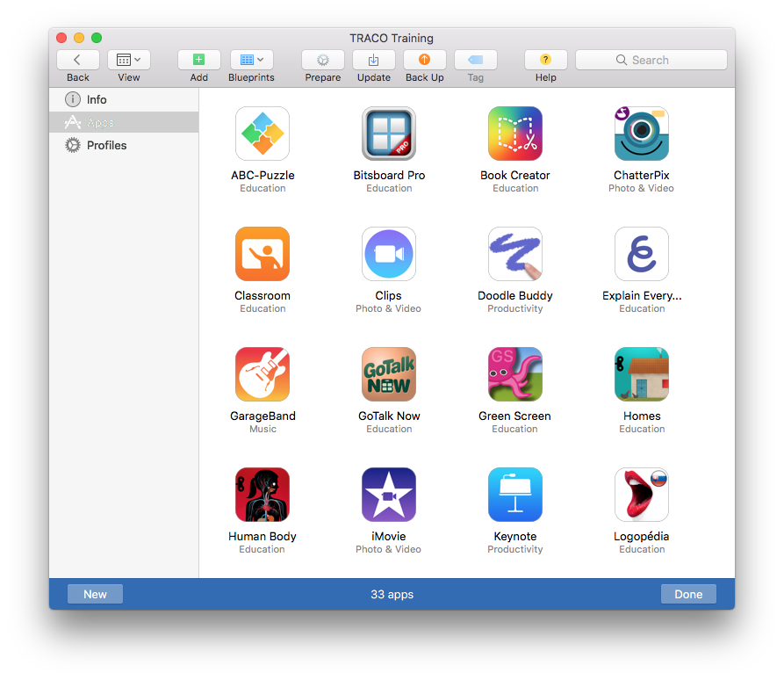Screen dimensions: 784x680
Task: Click the '33 apps' status text
Action: click(x=392, y=595)
